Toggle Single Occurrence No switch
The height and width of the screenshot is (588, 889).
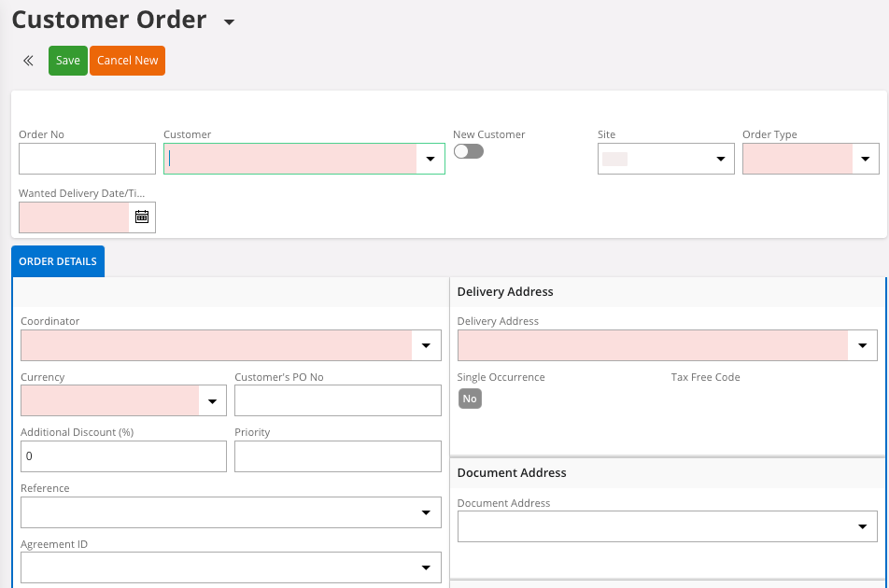point(470,399)
